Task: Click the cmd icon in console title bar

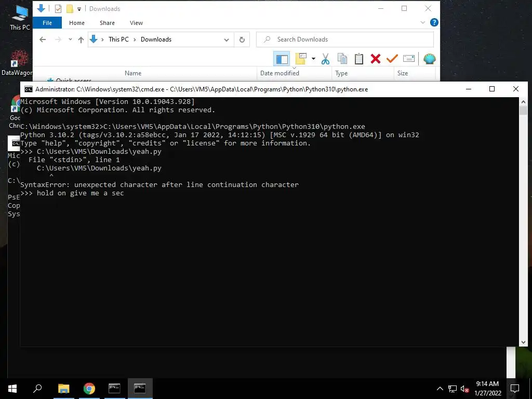Action: pos(29,89)
